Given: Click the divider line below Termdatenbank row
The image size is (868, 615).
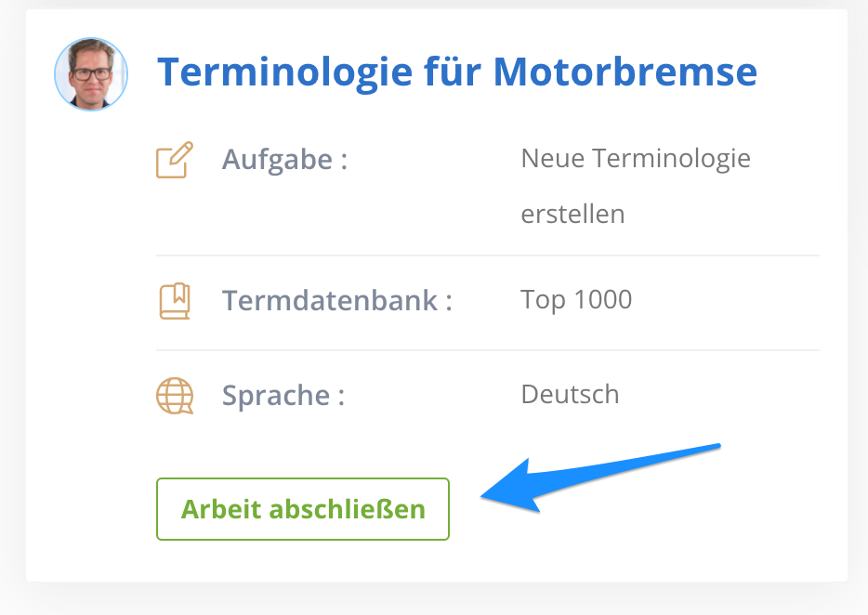Looking at the screenshot, I should click(x=488, y=350).
